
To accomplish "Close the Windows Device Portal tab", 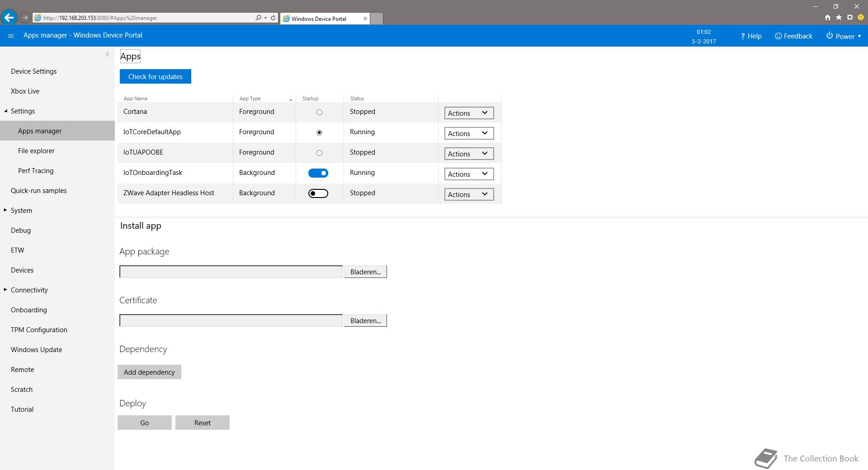I will tap(365, 19).
